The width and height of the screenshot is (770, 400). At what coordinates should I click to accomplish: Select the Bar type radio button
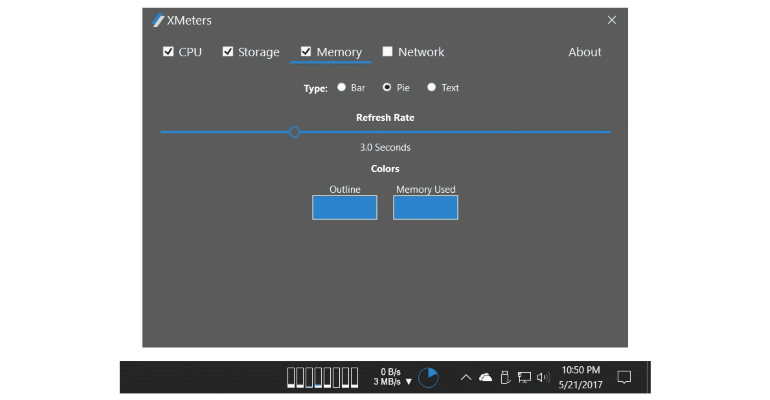(x=341, y=87)
